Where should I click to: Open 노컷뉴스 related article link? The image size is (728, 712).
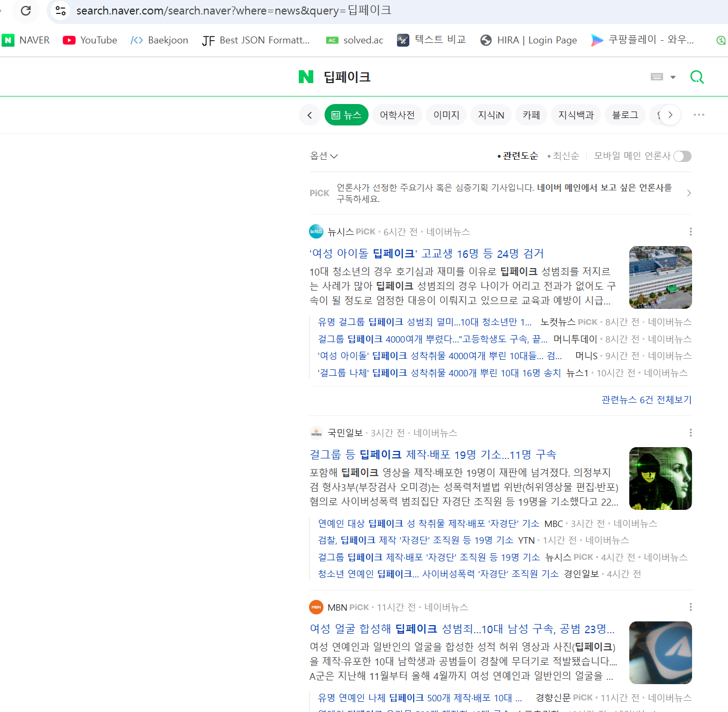point(425,322)
